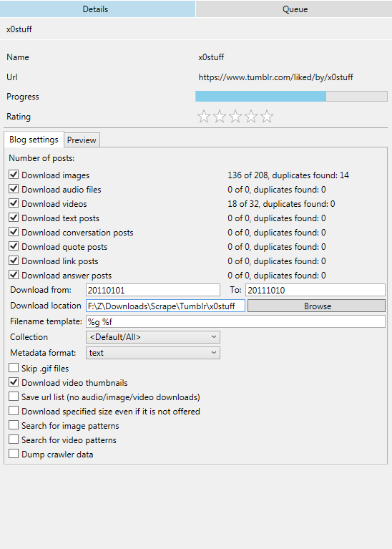
Task: Select the Details tab
Action: (97, 9)
